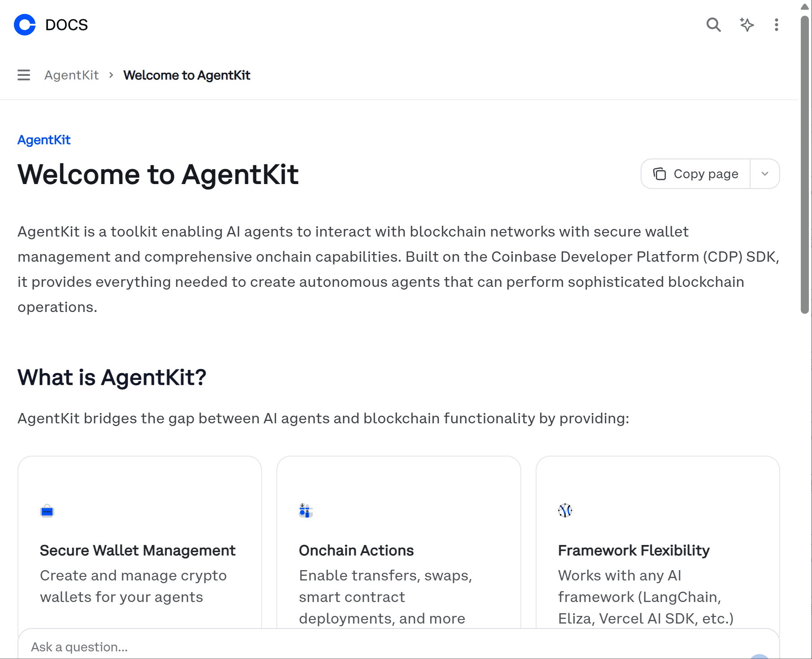
Task: Open the Copy page options chevron
Action: coord(764,174)
